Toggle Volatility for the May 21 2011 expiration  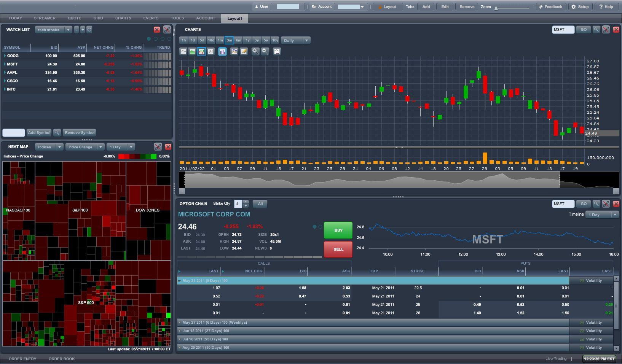click(x=592, y=280)
